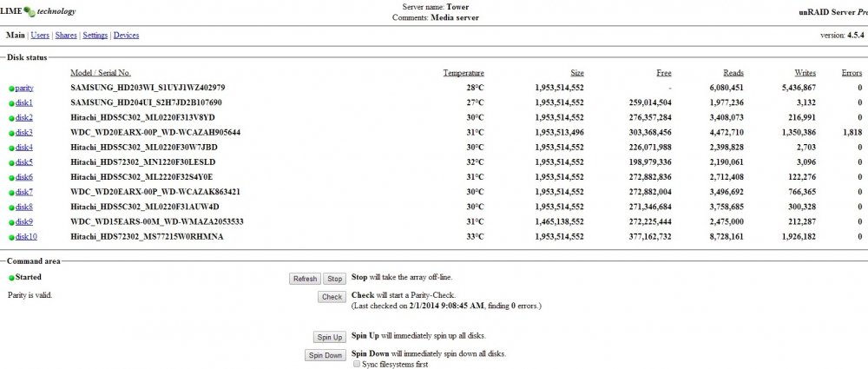Open the disk4 link

click(23, 148)
